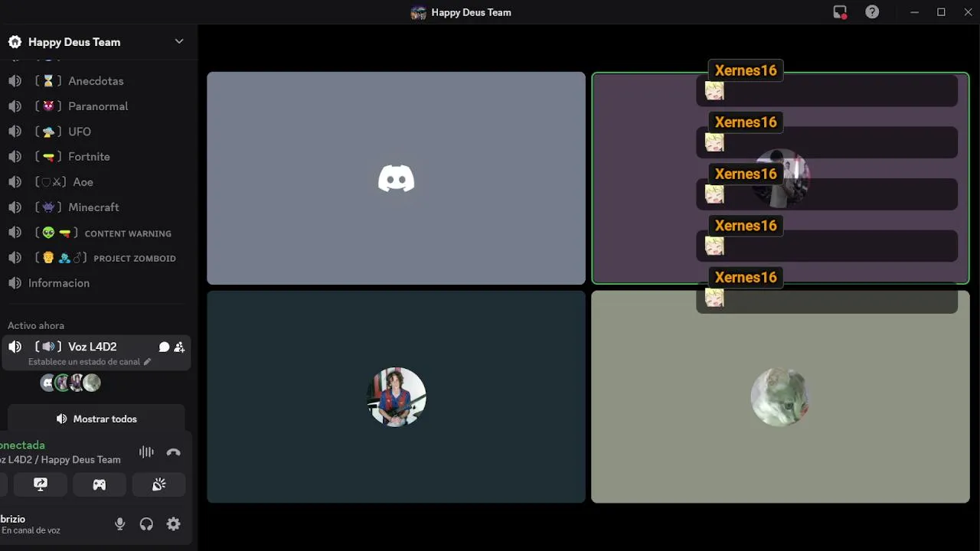Screen dimensions: 980x551
Task: Open voice connection noise suppression icon
Action: pos(146,452)
